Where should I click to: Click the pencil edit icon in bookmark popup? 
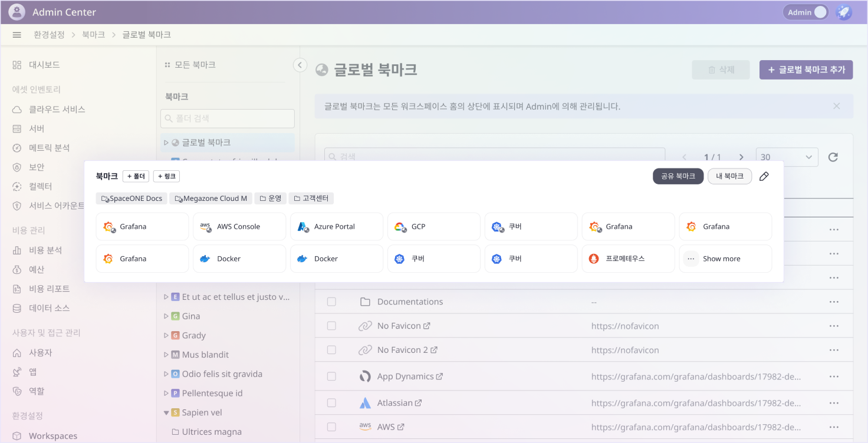tap(764, 176)
